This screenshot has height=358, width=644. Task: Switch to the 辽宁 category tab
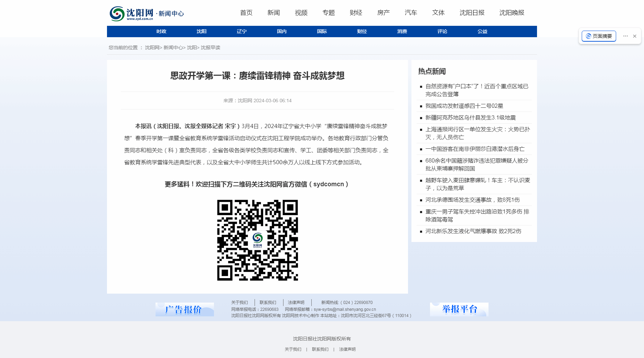(241, 31)
